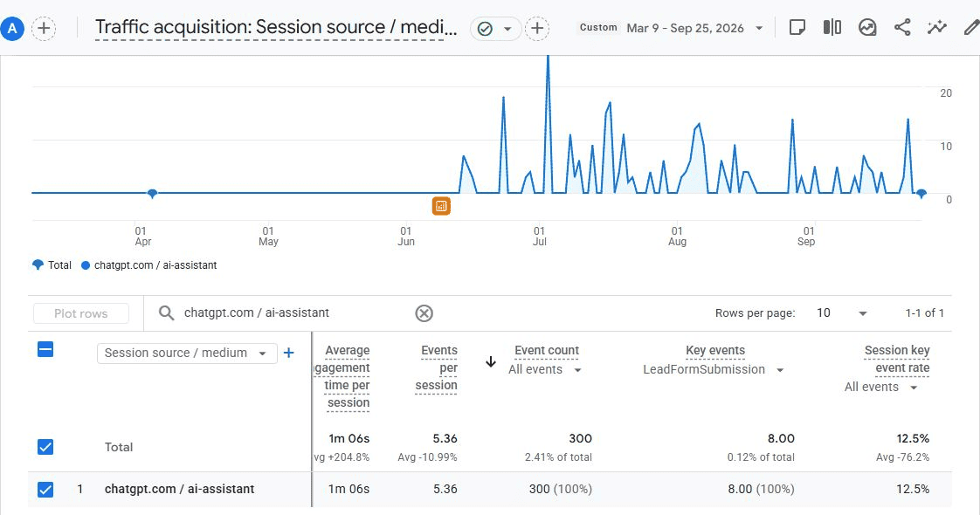Open the LeadFormSubmission key events dropdown
Screen dimensions: 980x515
pos(713,369)
